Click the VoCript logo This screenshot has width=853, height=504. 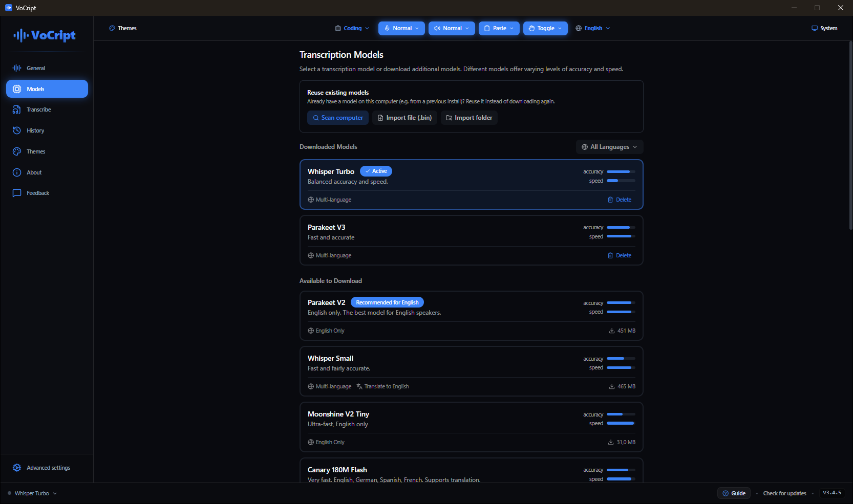tap(45, 35)
